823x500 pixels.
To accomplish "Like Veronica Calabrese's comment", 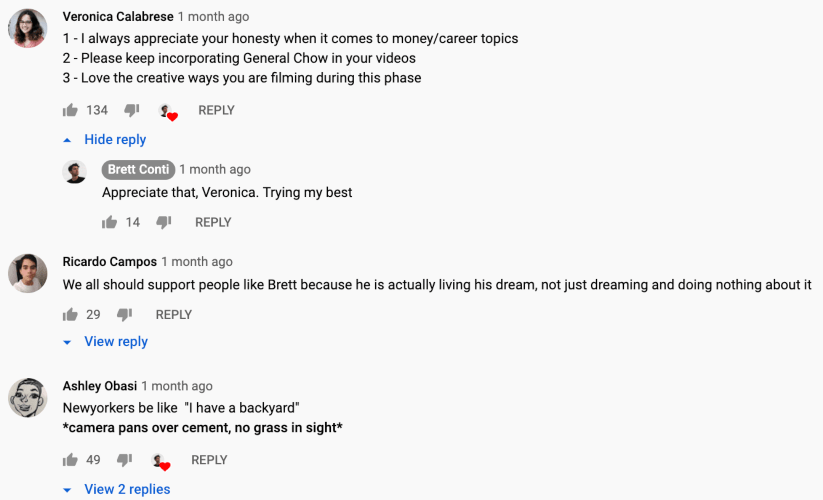I will (x=70, y=110).
